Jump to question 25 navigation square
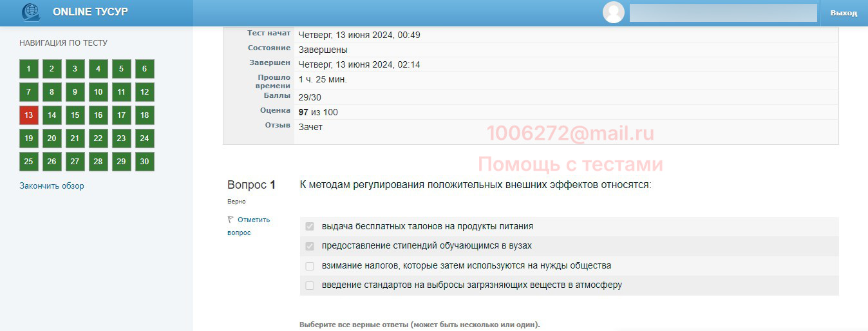The height and width of the screenshot is (331, 868). pos(28,162)
